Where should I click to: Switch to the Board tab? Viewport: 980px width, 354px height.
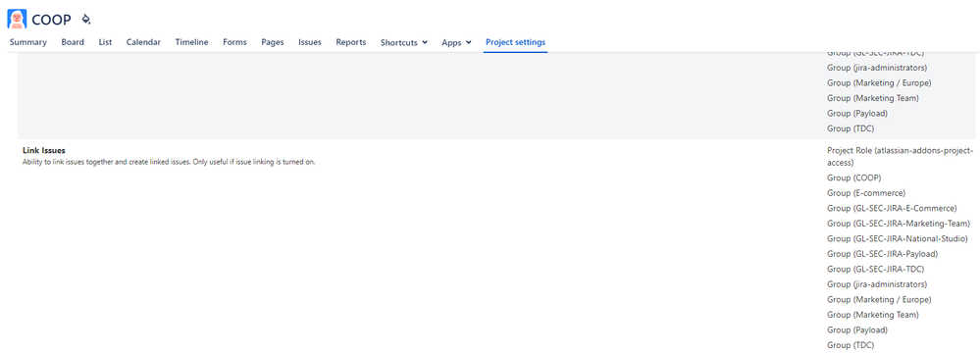(73, 42)
